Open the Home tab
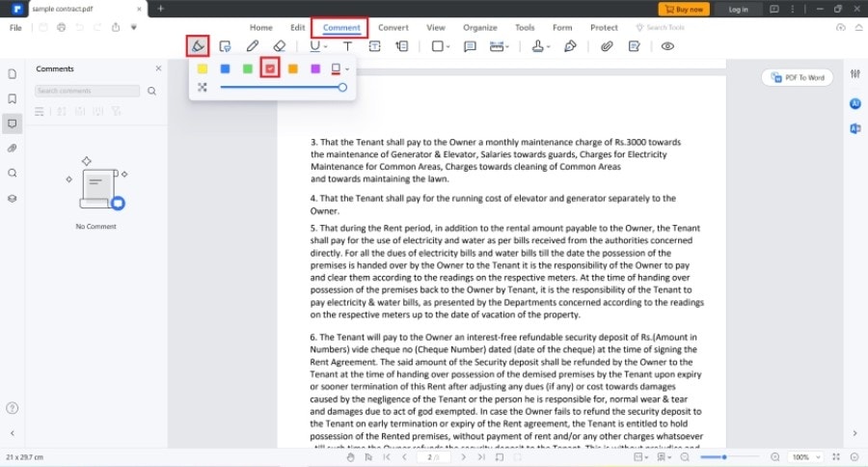Screen dimensions: 868x467 [260, 27]
